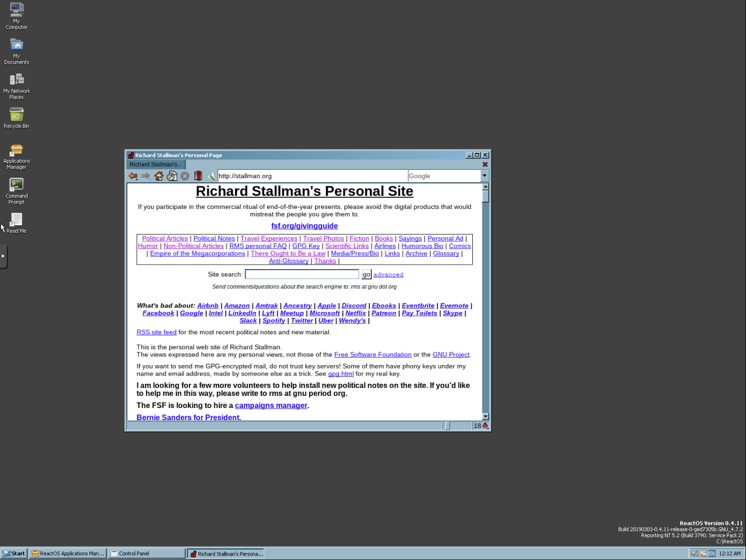Click the status bar progress handle
The image size is (746, 560).
point(447,426)
